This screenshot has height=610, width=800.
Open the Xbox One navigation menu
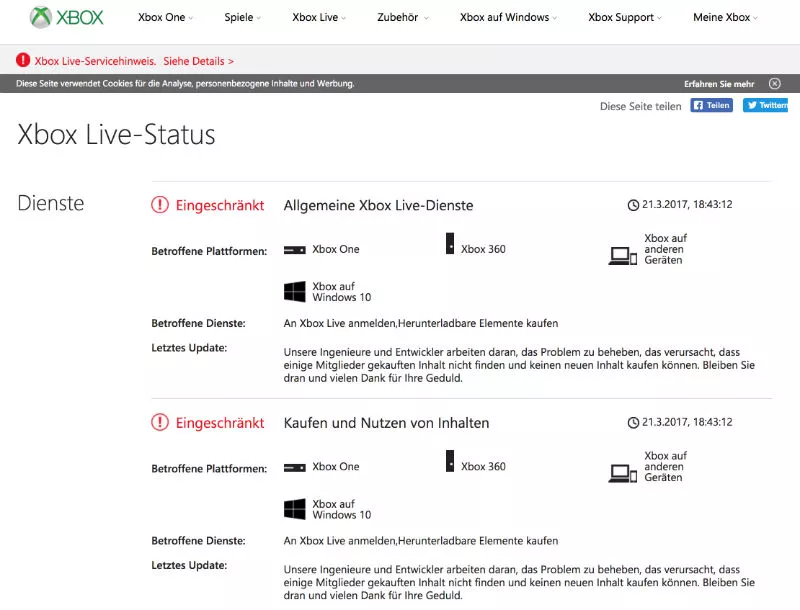[165, 17]
